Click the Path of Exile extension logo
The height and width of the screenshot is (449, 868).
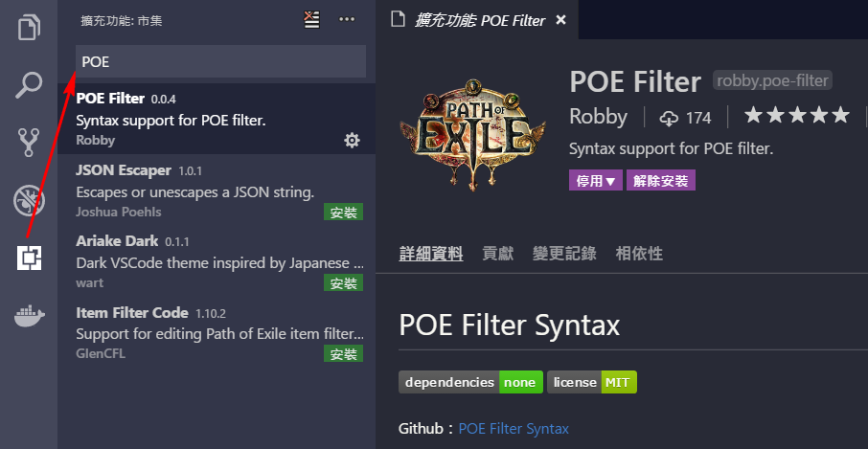(x=472, y=135)
